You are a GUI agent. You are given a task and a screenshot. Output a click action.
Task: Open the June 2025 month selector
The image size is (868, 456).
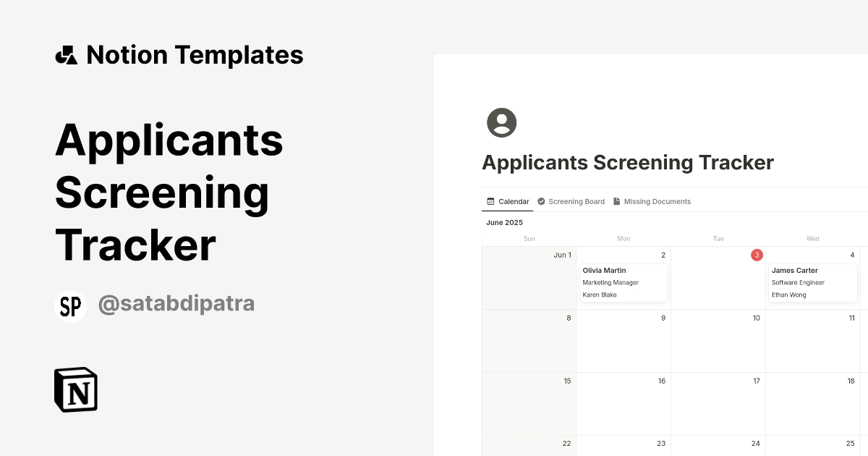coord(505,222)
